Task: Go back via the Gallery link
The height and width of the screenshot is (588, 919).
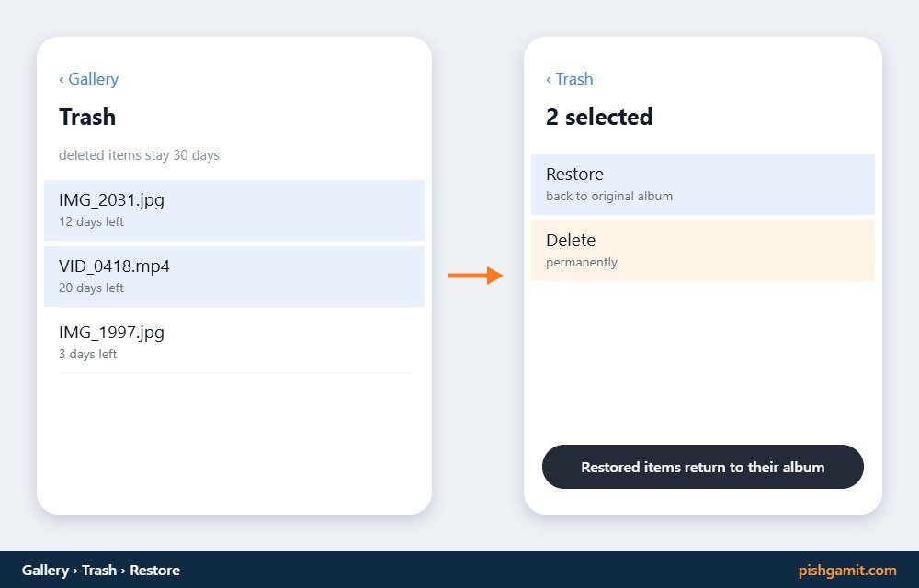Action: pyautogui.click(x=88, y=79)
